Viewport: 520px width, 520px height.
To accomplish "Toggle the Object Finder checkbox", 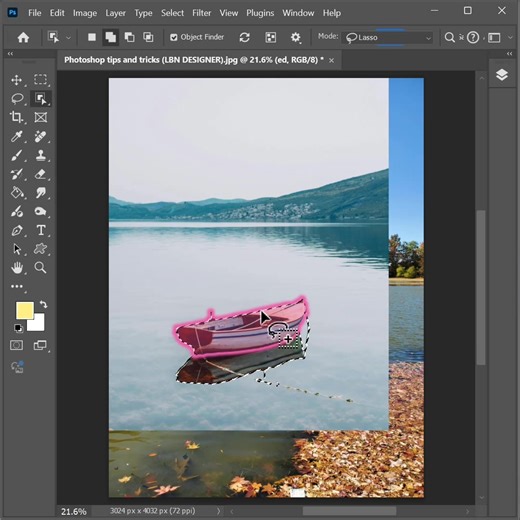I will [x=173, y=37].
